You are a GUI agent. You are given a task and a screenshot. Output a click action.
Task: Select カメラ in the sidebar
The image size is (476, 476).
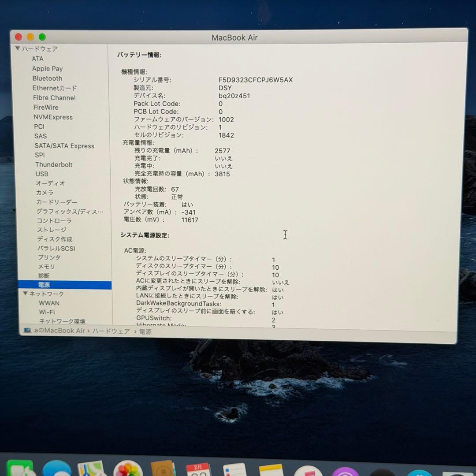(45, 193)
